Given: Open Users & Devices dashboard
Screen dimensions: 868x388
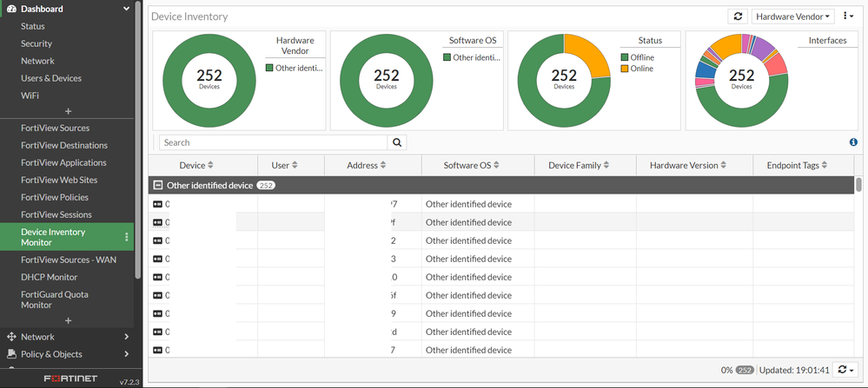Looking at the screenshot, I should (51, 78).
